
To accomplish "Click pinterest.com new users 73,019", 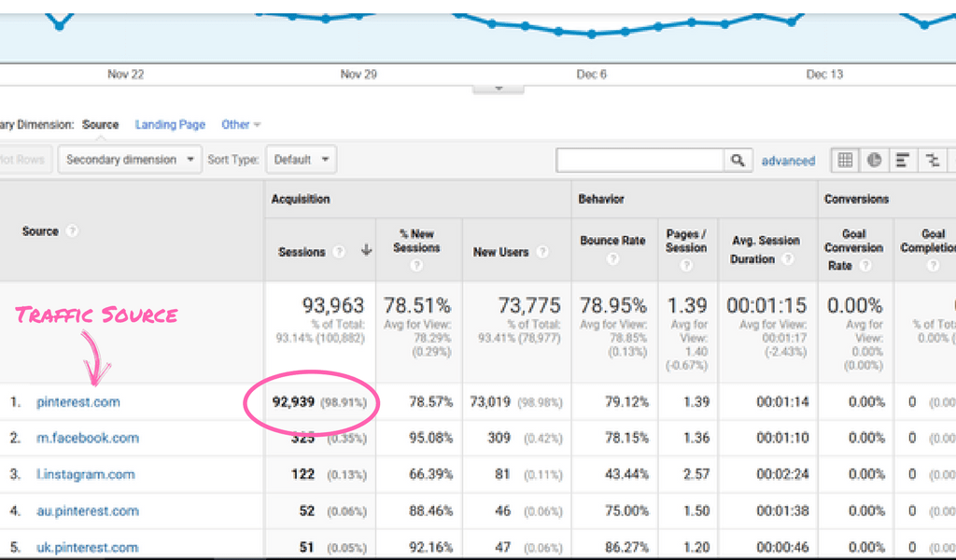I will pos(491,402).
